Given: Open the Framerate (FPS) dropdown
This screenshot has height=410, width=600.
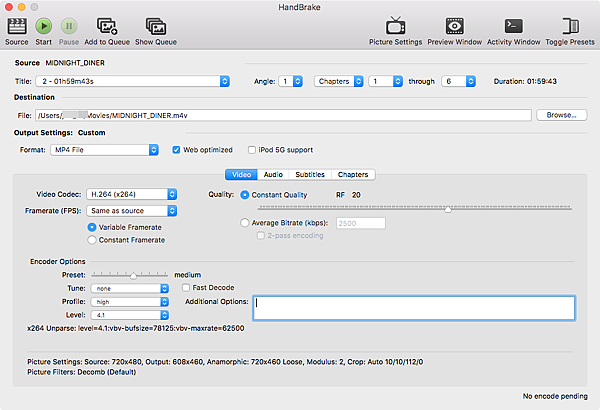Looking at the screenshot, I should [x=132, y=211].
